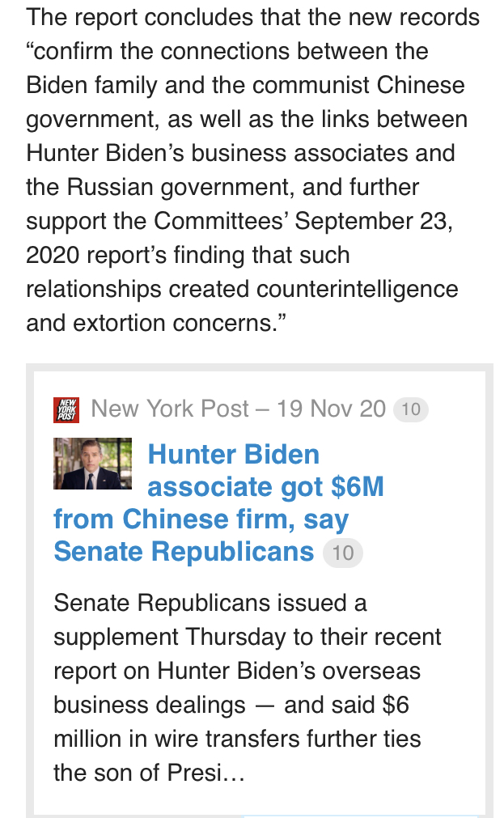Click the line "the Russian government, and further"
The height and width of the screenshot is (818, 504).
click(x=222, y=187)
